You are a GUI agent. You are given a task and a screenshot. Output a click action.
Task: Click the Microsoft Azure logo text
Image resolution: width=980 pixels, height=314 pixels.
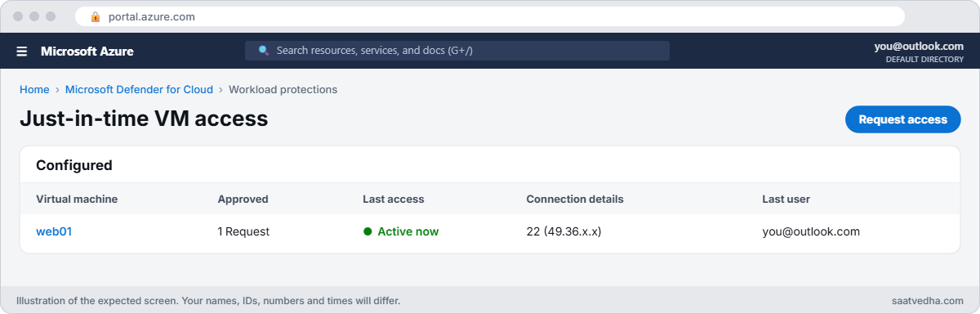tap(87, 52)
